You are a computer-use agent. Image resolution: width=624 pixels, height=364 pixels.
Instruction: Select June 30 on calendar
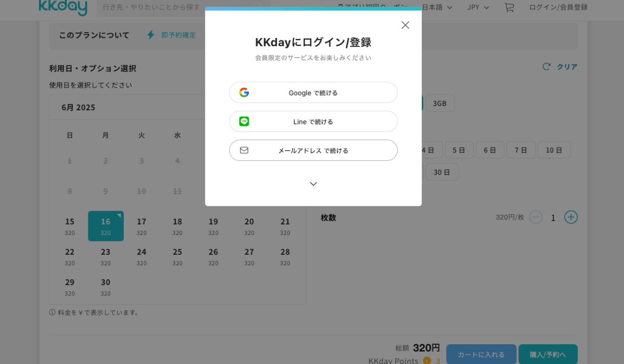(x=106, y=287)
